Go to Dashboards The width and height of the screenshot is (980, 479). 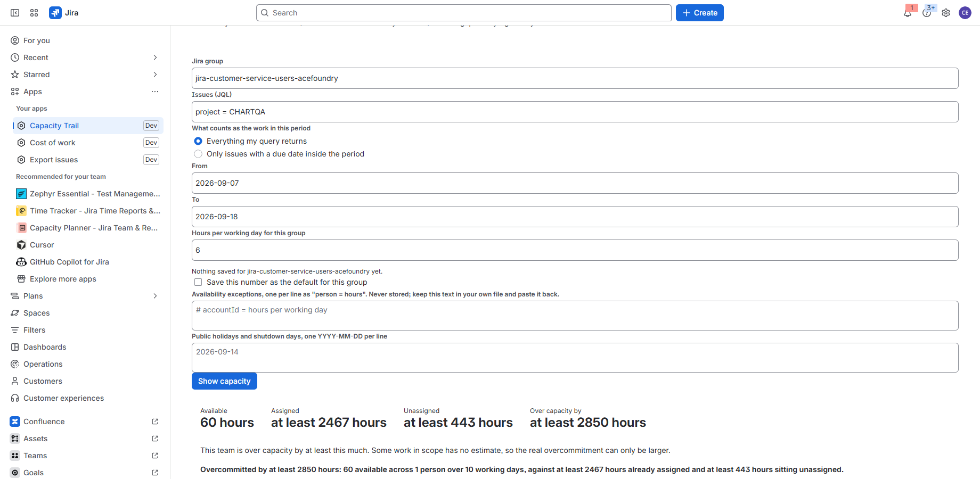(85, 347)
